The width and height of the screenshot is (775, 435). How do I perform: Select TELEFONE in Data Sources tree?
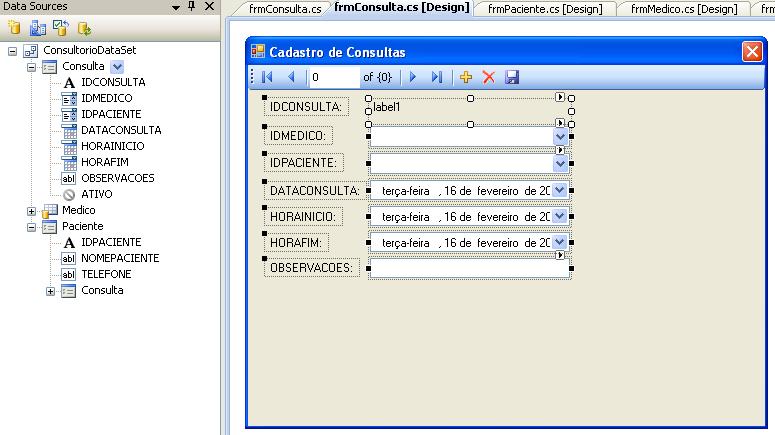[106, 274]
